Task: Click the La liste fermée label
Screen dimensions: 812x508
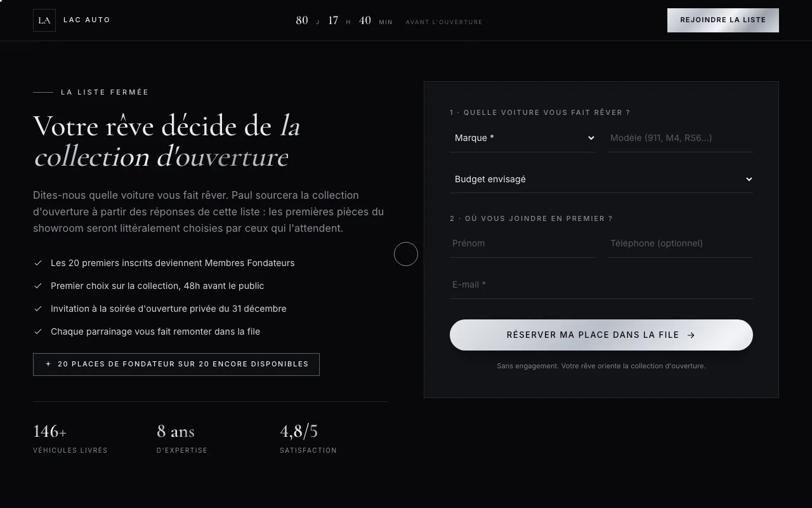Action: click(x=105, y=92)
